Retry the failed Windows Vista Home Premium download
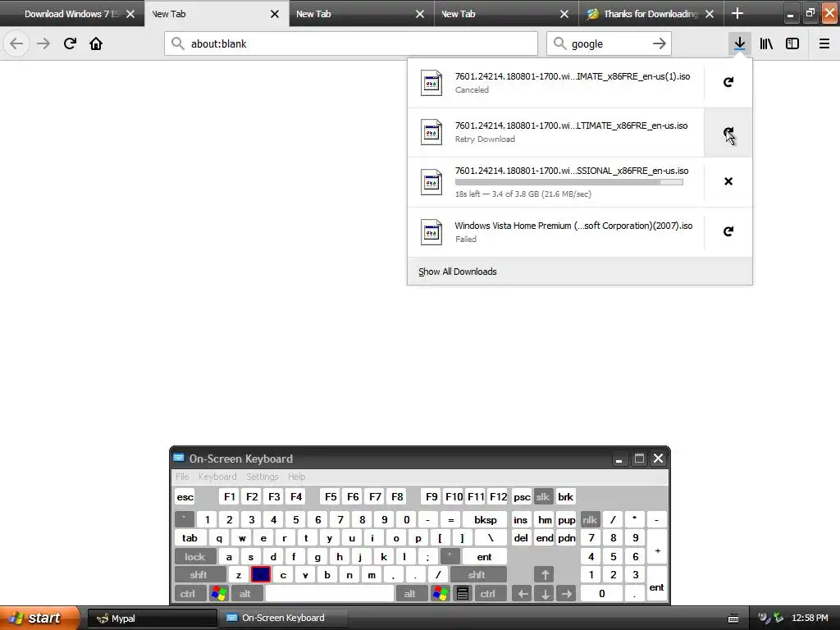The image size is (840, 630). point(728,231)
